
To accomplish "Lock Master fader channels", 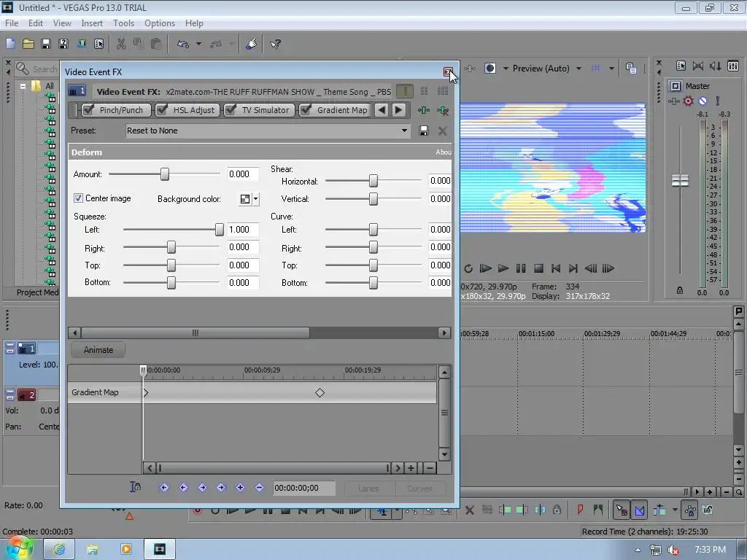I will (680, 290).
